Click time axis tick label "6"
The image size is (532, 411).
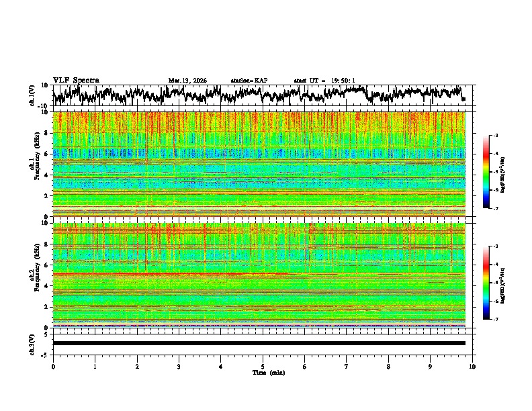coord(305,367)
